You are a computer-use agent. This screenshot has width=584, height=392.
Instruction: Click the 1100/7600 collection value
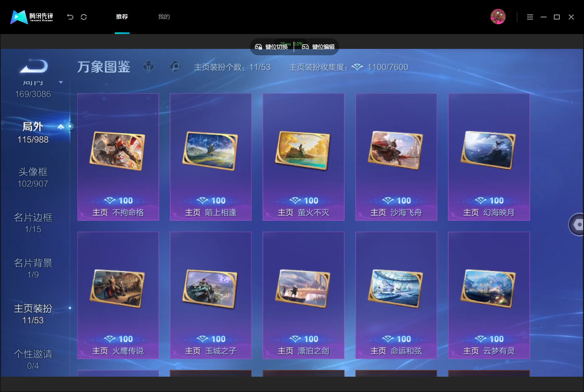tap(388, 67)
